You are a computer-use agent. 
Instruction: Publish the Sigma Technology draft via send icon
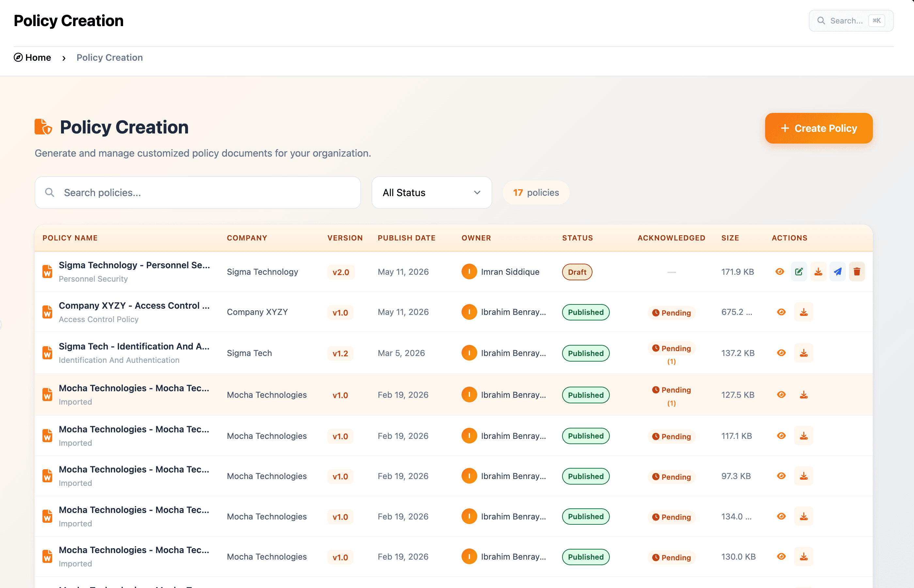838,271
